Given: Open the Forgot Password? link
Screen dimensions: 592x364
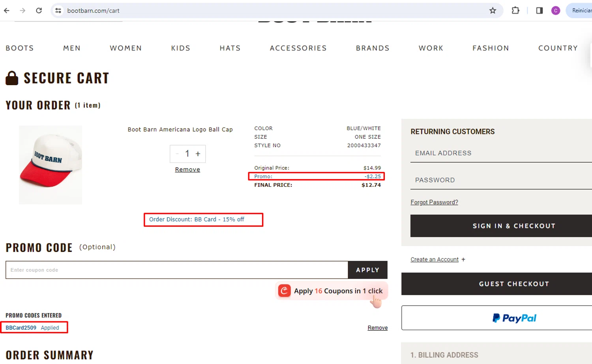Looking at the screenshot, I should [x=434, y=202].
